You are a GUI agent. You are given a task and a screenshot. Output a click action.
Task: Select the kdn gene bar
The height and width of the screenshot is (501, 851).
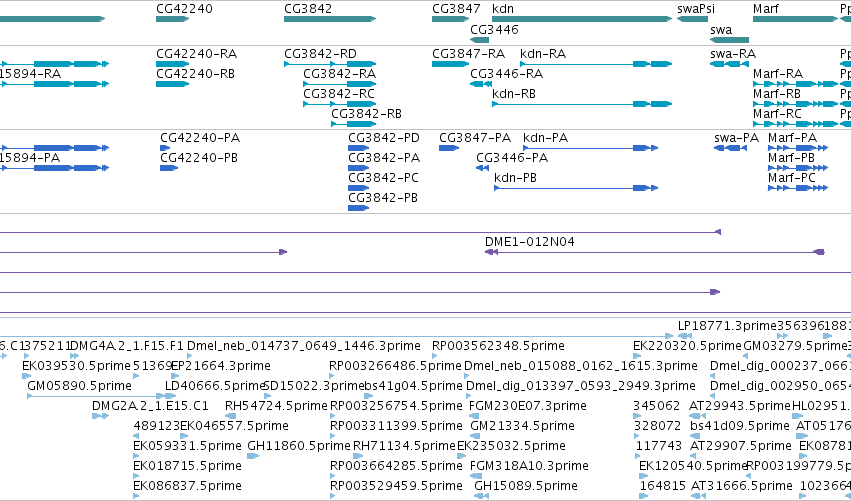coord(582,19)
